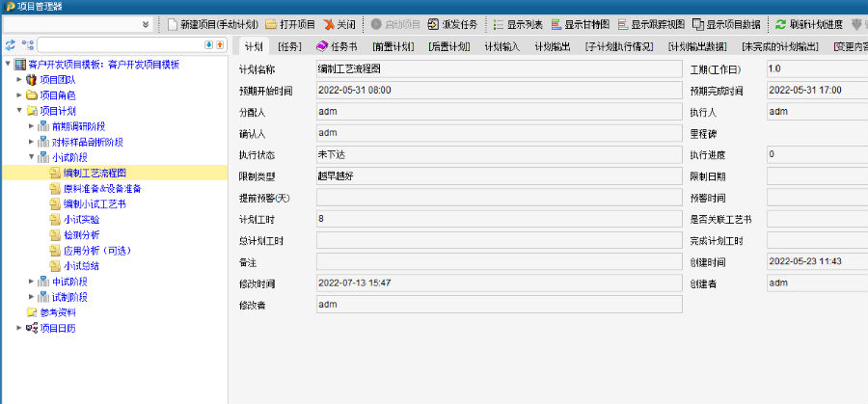Click the template icon beside 客户开发项目模板 root

pos(20,65)
